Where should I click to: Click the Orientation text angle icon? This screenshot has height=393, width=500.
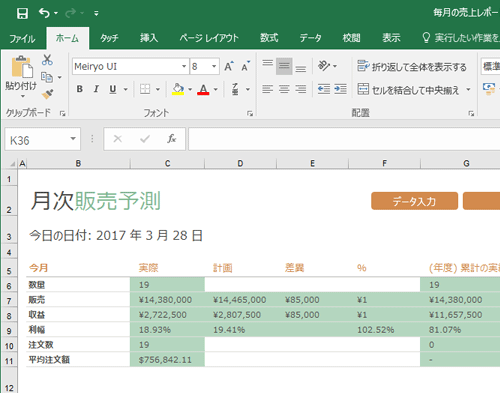click(324, 66)
